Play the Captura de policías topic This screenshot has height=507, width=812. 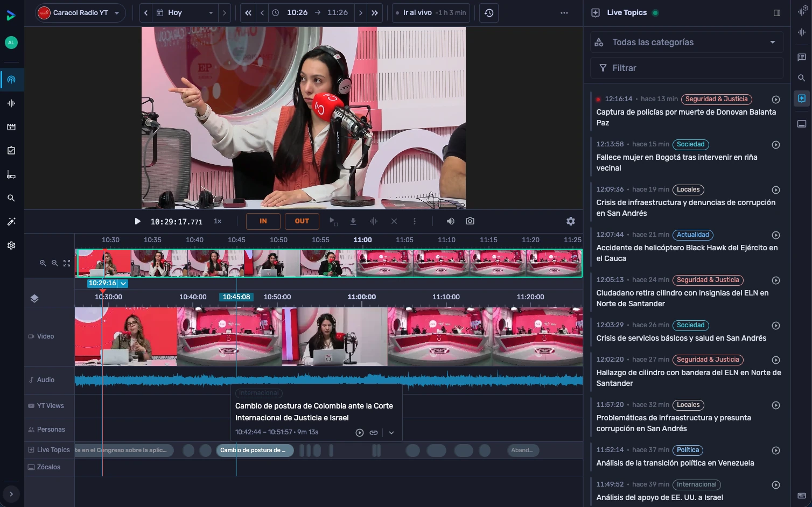tap(776, 100)
